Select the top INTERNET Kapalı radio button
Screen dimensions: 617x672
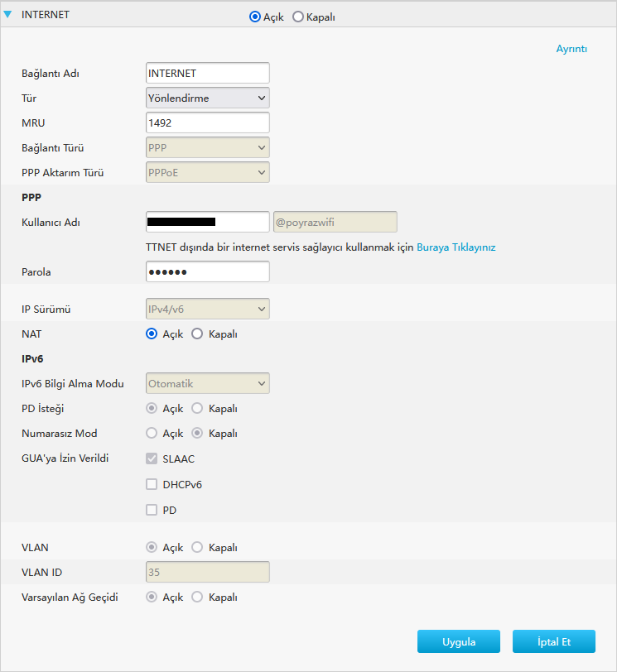pyautogui.click(x=298, y=17)
